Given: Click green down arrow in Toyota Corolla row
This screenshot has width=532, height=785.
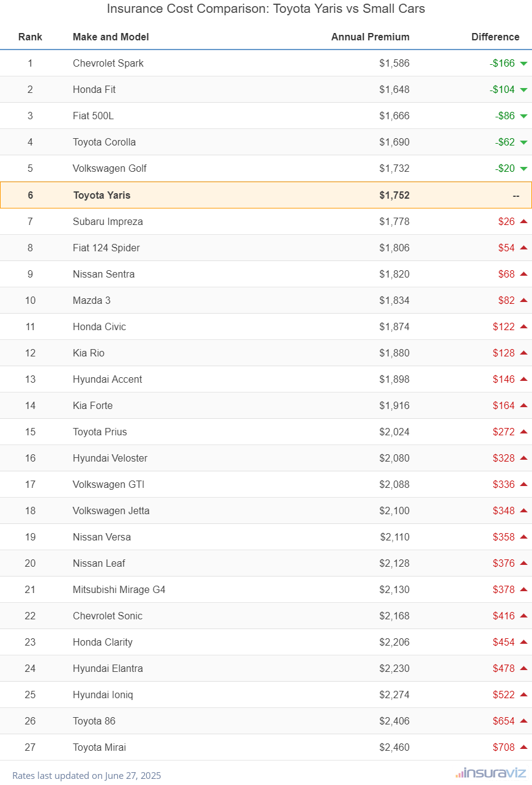Looking at the screenshot, I should click(523, 142).
